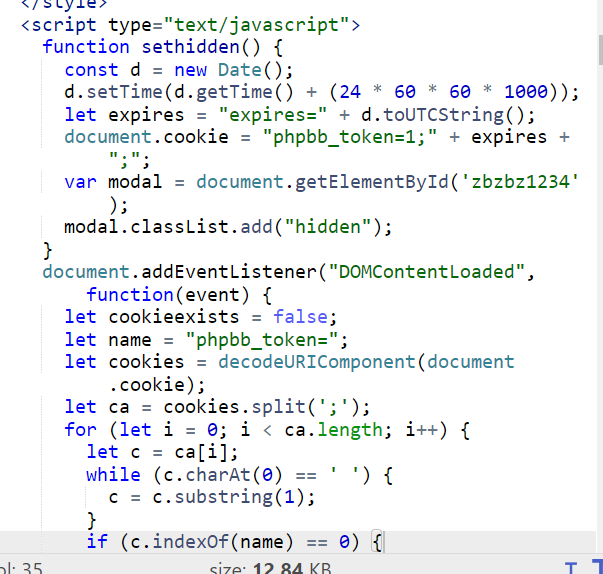Click the 'const d = new Date();' line

179,70
